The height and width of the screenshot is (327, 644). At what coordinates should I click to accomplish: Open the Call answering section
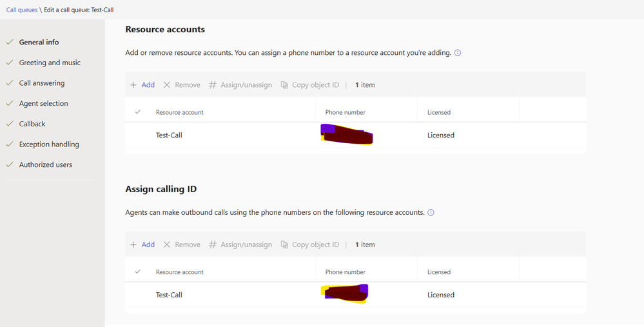(x=42, y=83)
